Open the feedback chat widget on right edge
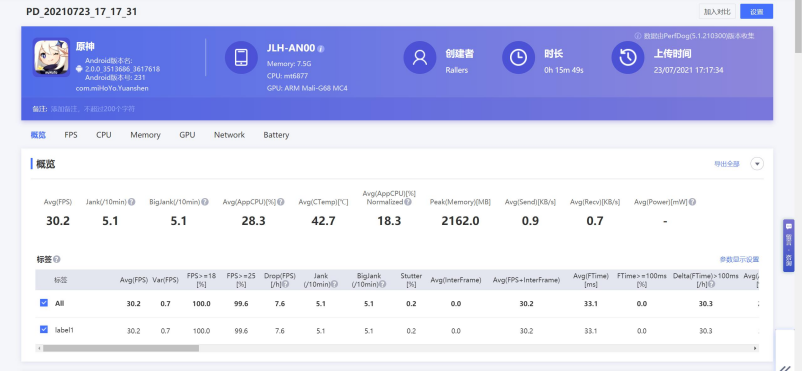The width and height of the screenshot is (802, 371). point(789,246)
